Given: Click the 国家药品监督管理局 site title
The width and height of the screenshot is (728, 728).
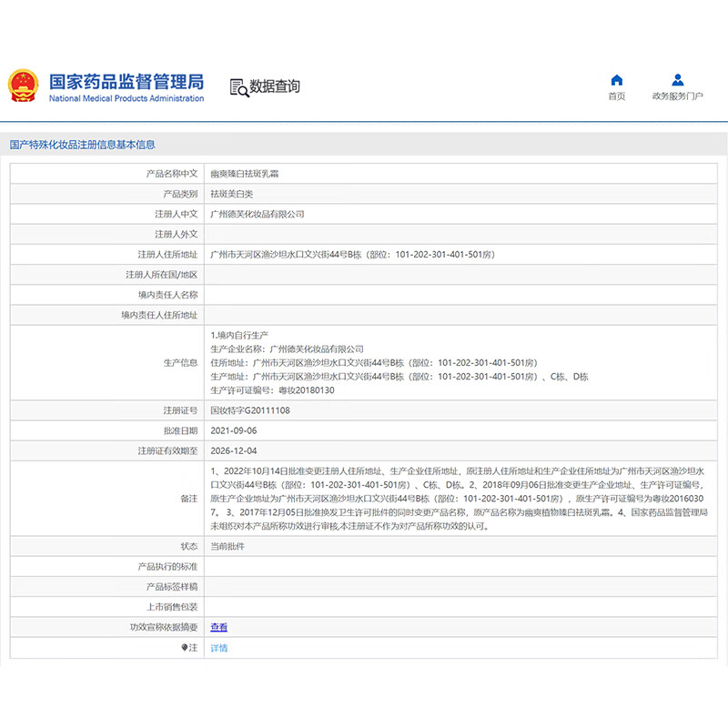Looking at the screenshot, I should pos(126,81).
